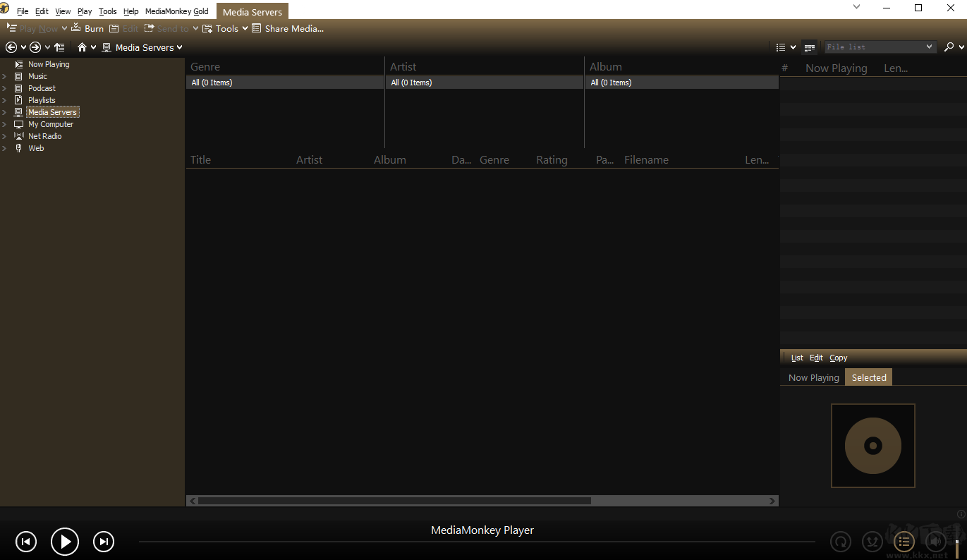Click the album art disc placeholder
This screenshot has width=967, height=560.
click(x=873, y=446)
